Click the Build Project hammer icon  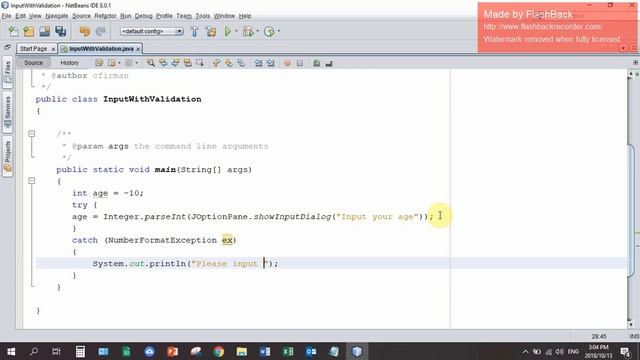click(x=194, y=31)
